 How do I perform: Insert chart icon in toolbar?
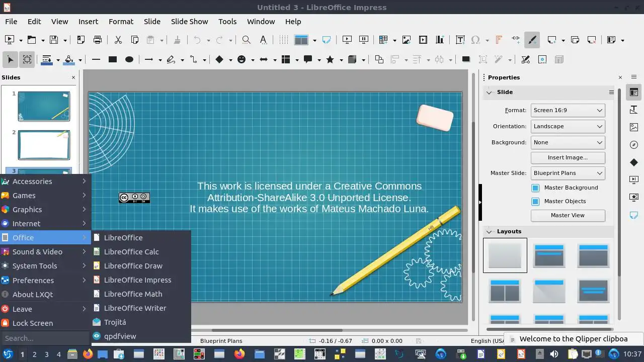pos(440,40)
